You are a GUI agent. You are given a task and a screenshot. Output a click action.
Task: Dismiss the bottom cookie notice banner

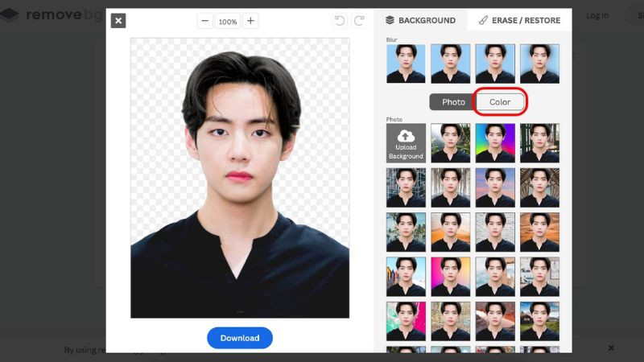click(x=611, y=348)
